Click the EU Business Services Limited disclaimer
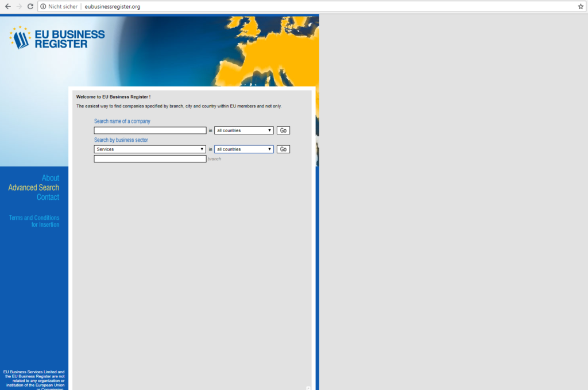Viewport: 588px width, 390px height. (x=34, y=380)
